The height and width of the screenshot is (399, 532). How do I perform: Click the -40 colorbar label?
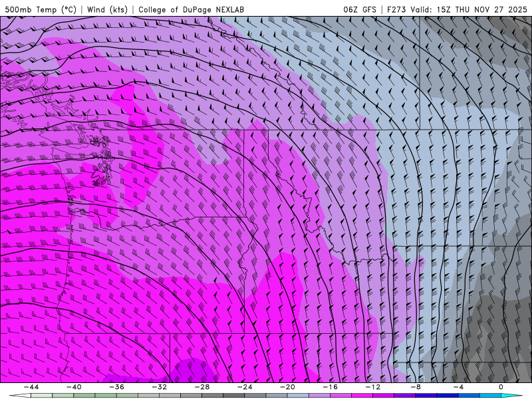point(74,387)
